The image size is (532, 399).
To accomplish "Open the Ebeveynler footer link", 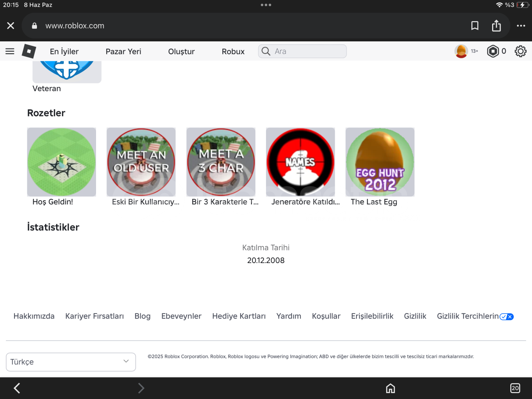I will 181,316.
